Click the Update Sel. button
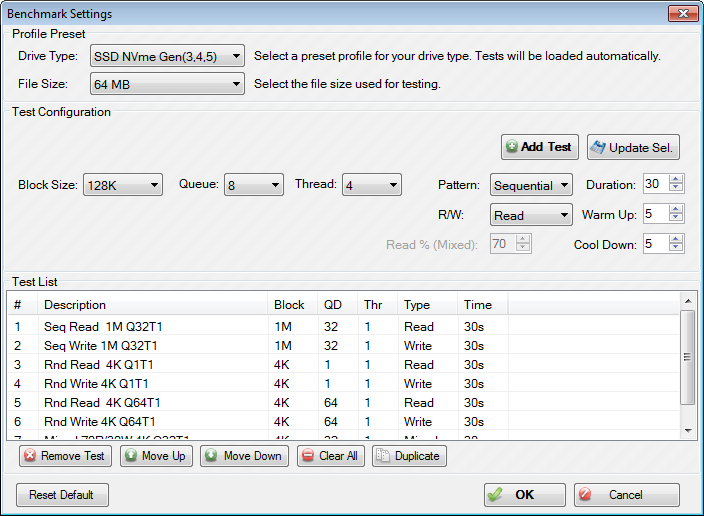The height and width of the screenshot is (516, 704). tap(633, 147)
